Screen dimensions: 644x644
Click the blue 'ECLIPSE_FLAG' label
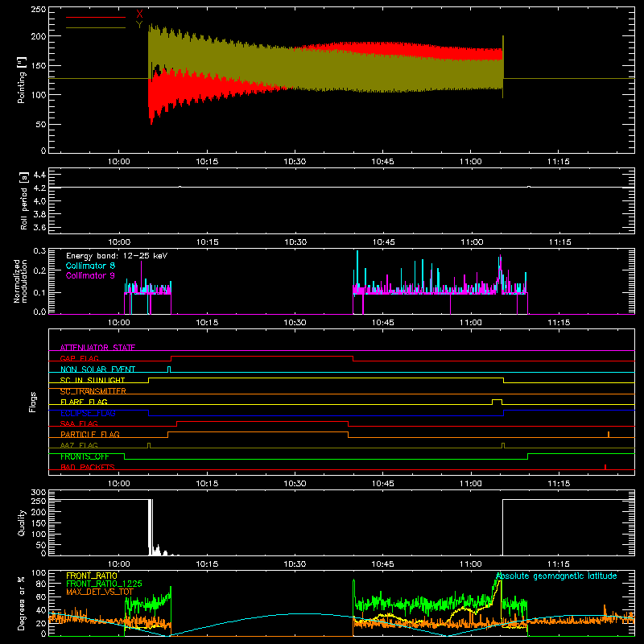(88, 413)
